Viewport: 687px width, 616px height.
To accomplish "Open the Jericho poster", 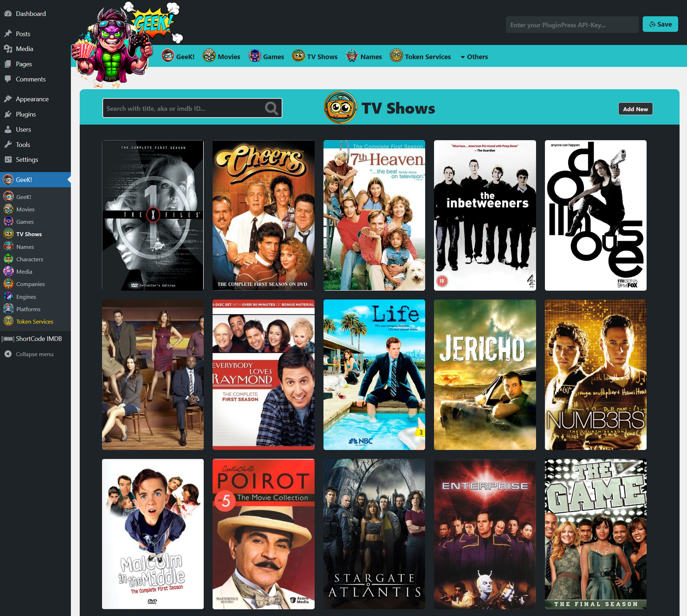I will coord(485,375).
